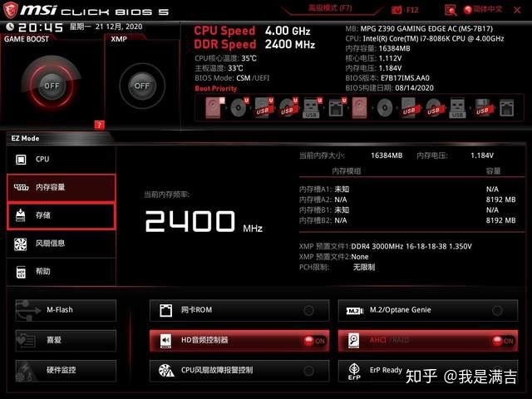Viewport: 532px width, 399px height.
Task: Click the XMP 预置文件2 None entry
Action: pos(333,257)
